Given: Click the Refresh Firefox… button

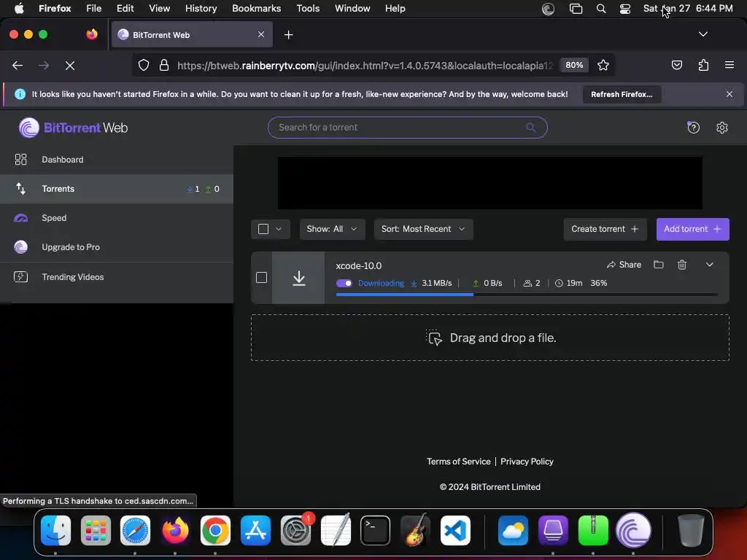Looking at the screenshot, I should 622,94.
